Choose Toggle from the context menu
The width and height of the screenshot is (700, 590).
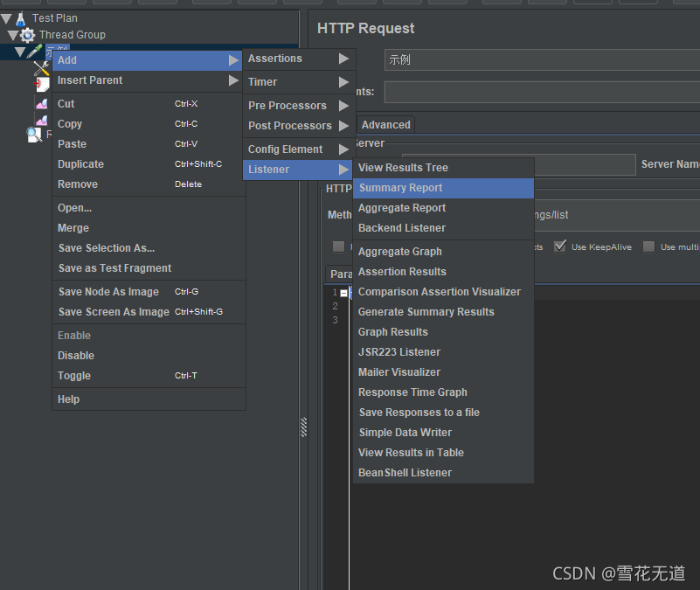149,376
